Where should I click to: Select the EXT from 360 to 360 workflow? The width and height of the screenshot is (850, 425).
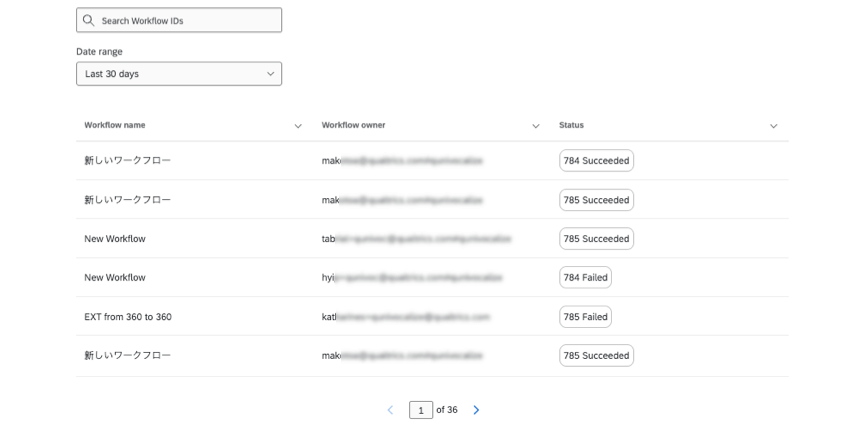pyautogui.click(x=128, y=317)
